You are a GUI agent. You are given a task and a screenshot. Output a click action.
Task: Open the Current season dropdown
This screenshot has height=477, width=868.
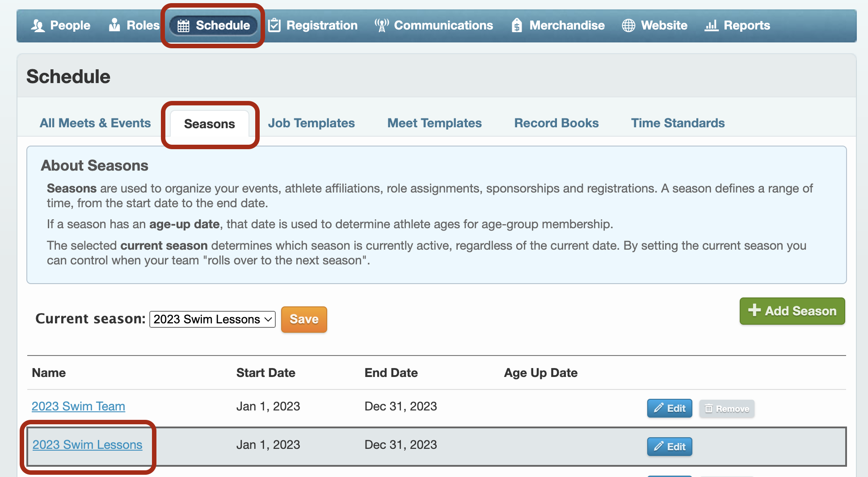point(212,319)
